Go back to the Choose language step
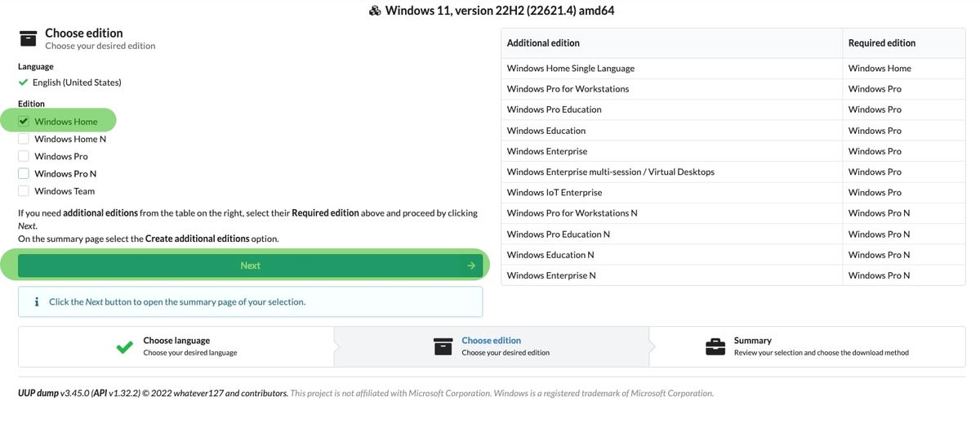The image size is (980, 424). (x=176, y=347)
